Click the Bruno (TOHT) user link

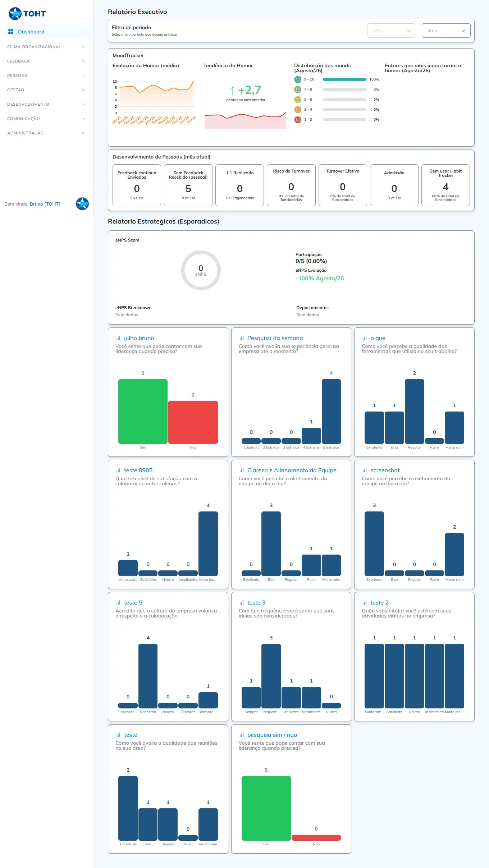[x=45, y=204]
